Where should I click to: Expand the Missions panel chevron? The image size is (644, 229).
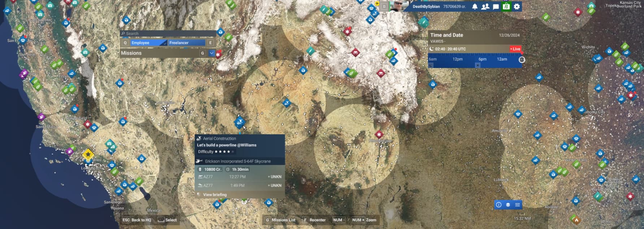click(x=212, y=53)
